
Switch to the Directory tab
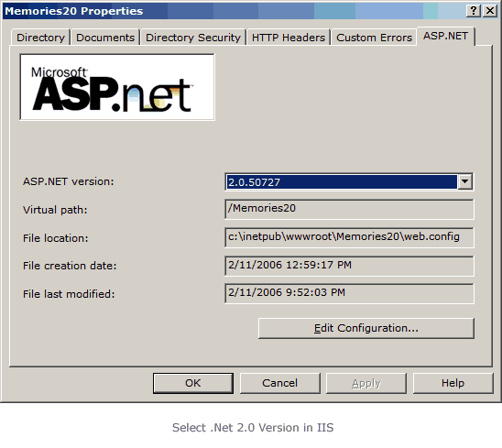(x=40, y=38)
